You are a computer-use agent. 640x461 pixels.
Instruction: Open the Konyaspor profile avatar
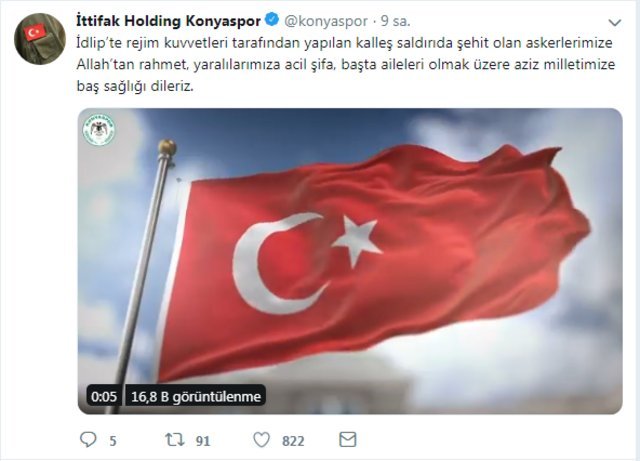(x=40, y=39)
